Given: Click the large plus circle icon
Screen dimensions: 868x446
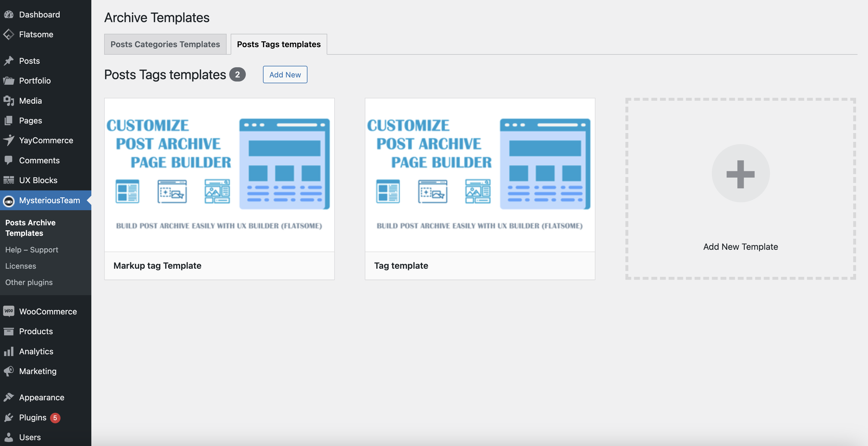Looking at the screenshot, I should click(x=740, y=174).
